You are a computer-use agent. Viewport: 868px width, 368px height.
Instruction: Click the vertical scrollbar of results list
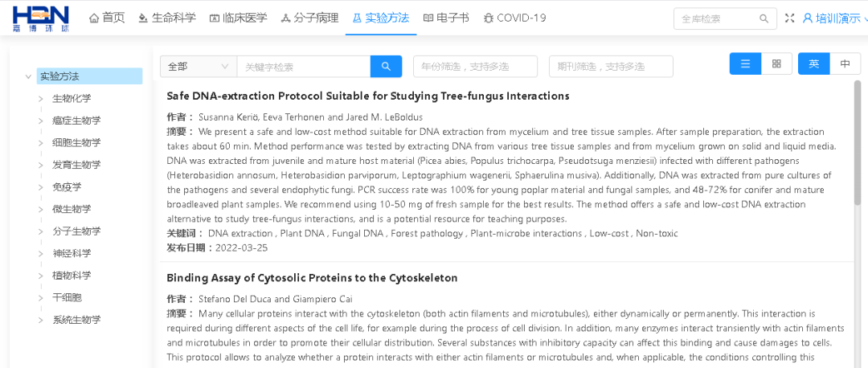coord(857,145)
